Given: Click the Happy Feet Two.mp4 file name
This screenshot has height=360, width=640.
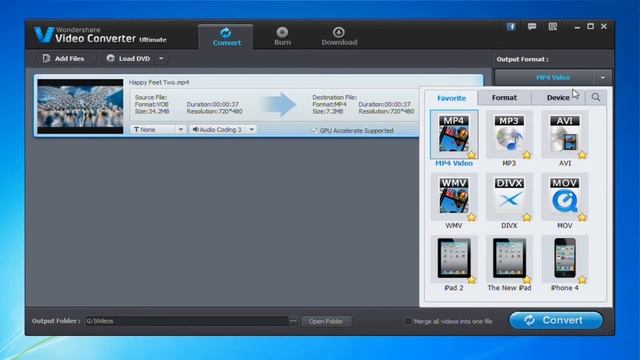Looking at the screenshot, I should pyautogui.click(x=159, y=82).
